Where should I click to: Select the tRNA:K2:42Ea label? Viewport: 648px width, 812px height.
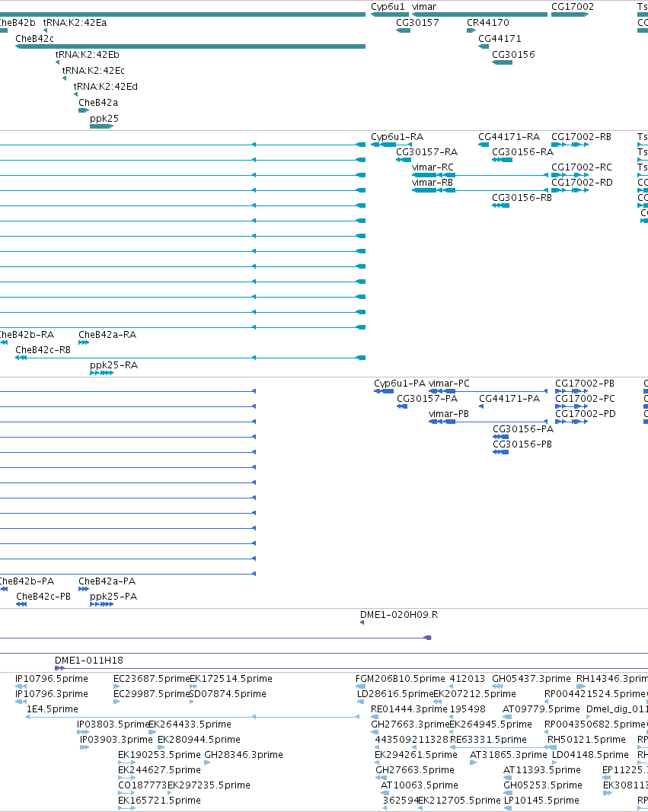pyautogui.click(x=75, y=23)
